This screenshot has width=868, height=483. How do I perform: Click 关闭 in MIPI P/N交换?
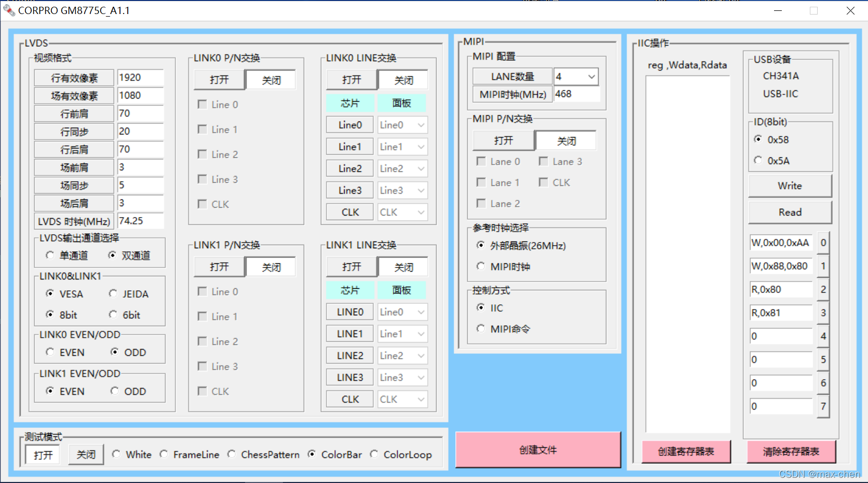point(566,141)
